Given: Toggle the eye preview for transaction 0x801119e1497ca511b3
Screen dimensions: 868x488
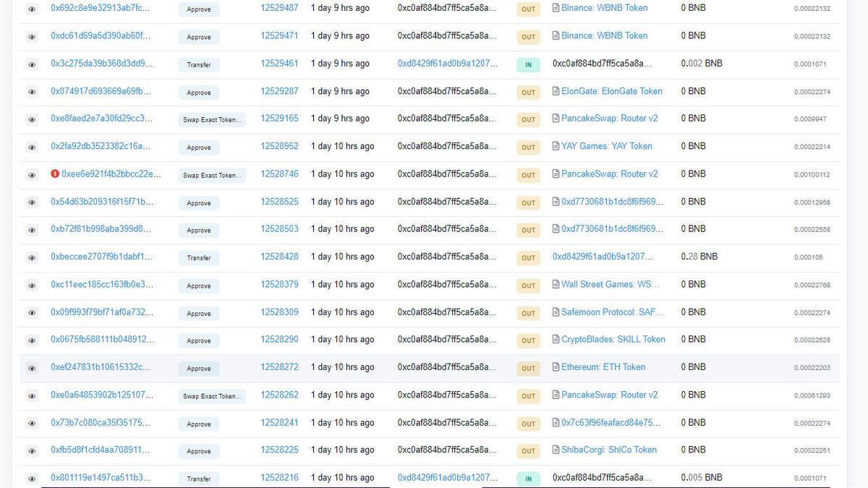Looking at the screenshot, I should 32,479.
